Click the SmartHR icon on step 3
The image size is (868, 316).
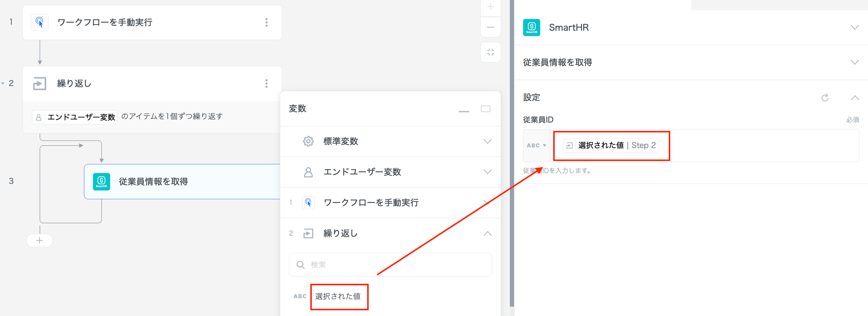point(101,181)
